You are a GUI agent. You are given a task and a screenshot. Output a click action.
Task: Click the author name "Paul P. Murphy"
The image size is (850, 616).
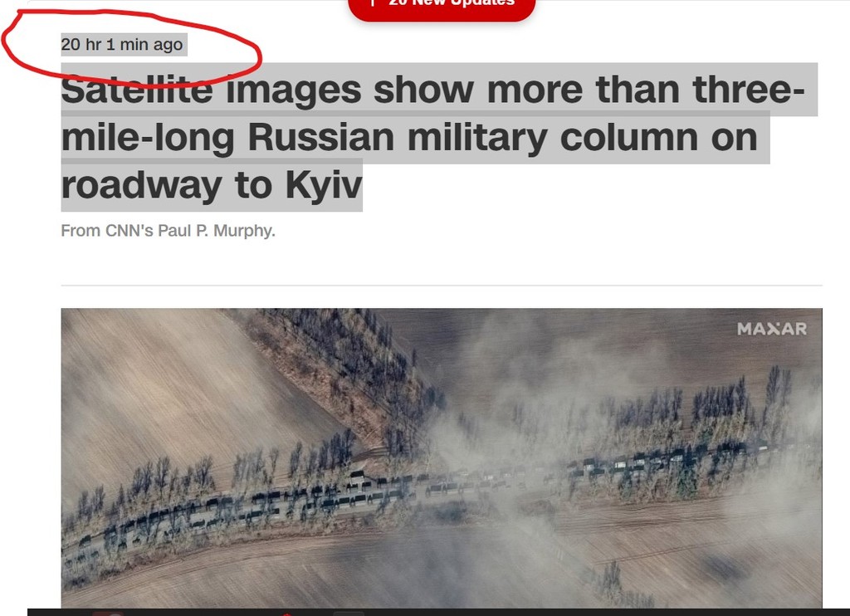pyautogui.click(x=215, y=231)
